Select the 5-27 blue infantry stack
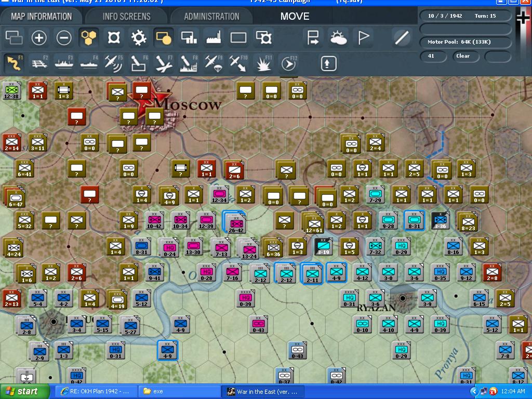The image size is (532, 399). coord(130,325)
